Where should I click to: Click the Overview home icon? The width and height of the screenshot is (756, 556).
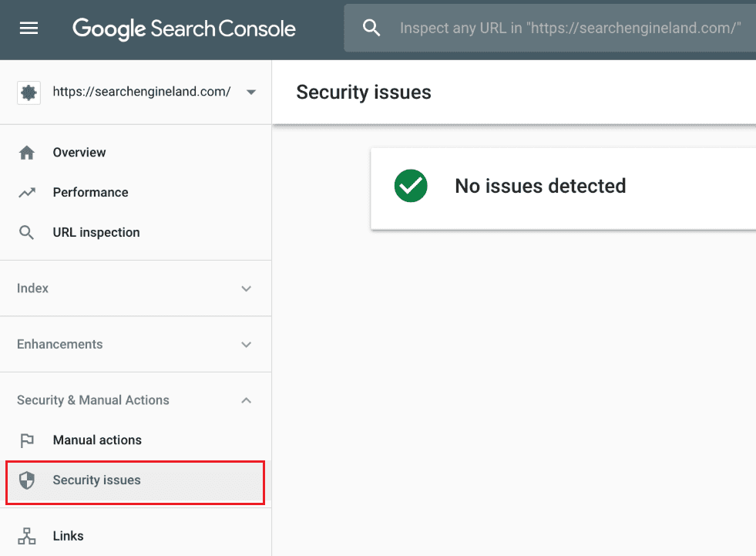(27, 152)
